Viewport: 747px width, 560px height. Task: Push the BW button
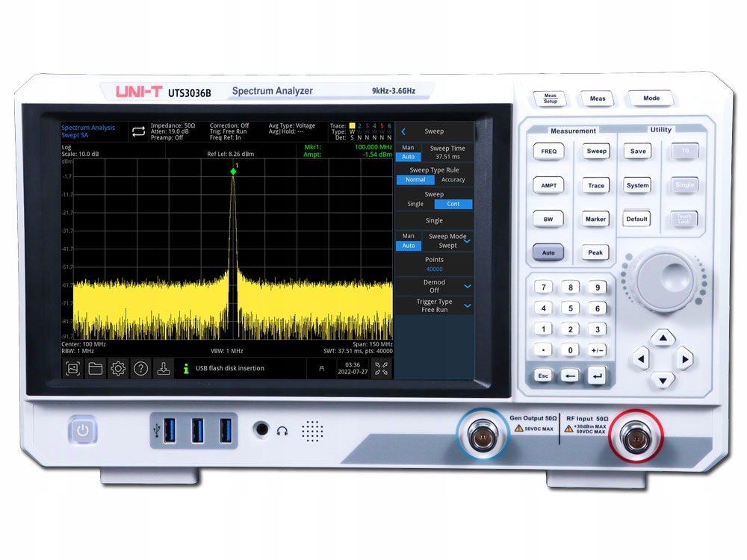[x=548, y=219]
